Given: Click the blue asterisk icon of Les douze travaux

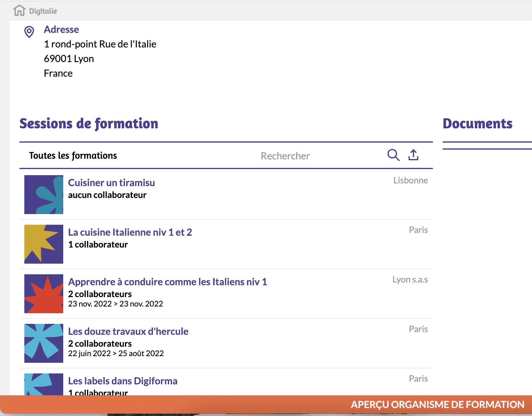Looking at the screenshot, I should click(43, 343).
